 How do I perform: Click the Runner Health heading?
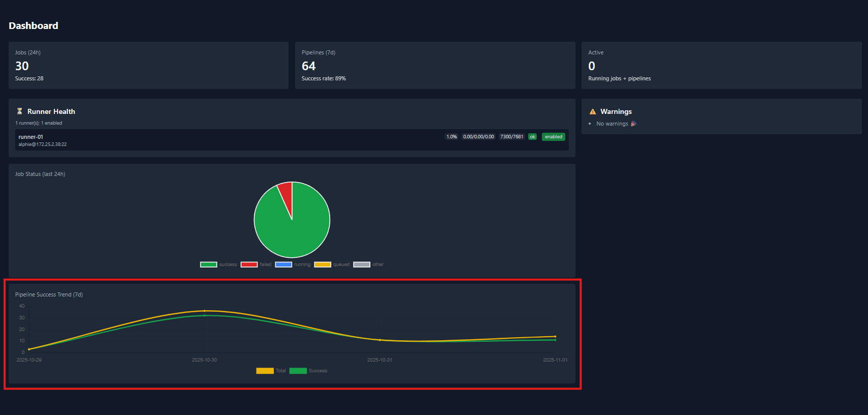tap(51, 111)
